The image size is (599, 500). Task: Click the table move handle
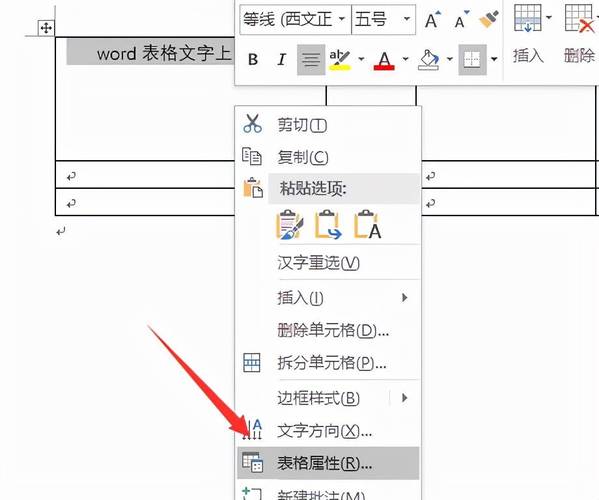coord(46,28)
